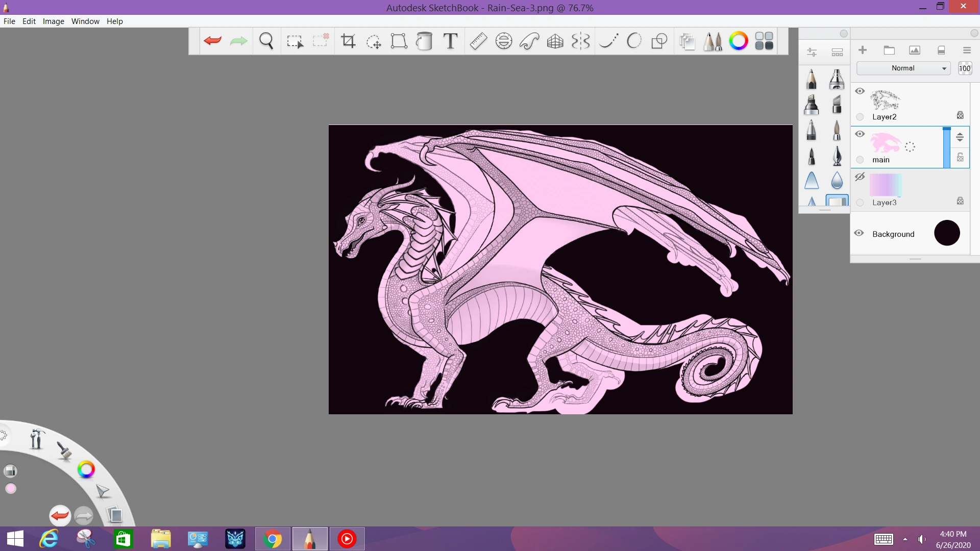Activate the Ruler tool
980x551 pixels.
point(478,41)
